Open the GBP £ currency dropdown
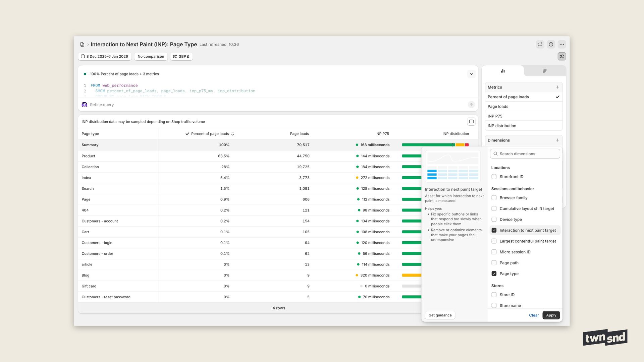Viewport: 644px width, 362px height. (x=181, y=56)
